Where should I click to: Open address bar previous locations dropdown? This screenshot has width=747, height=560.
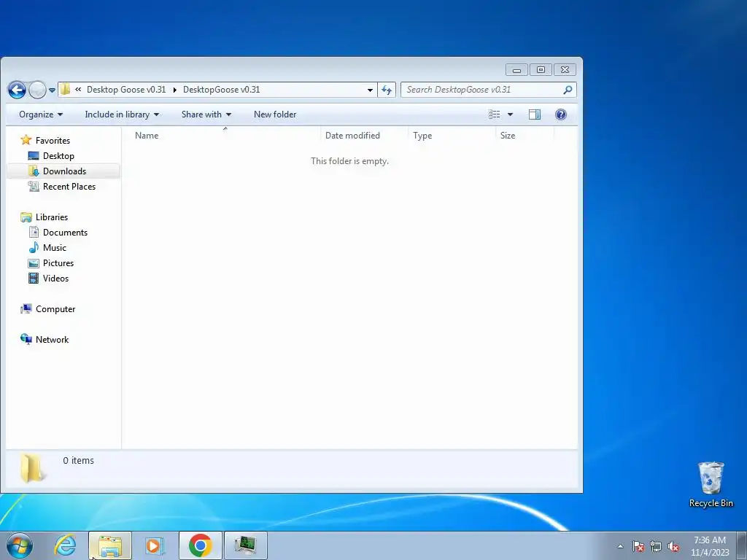coord(370,90)
